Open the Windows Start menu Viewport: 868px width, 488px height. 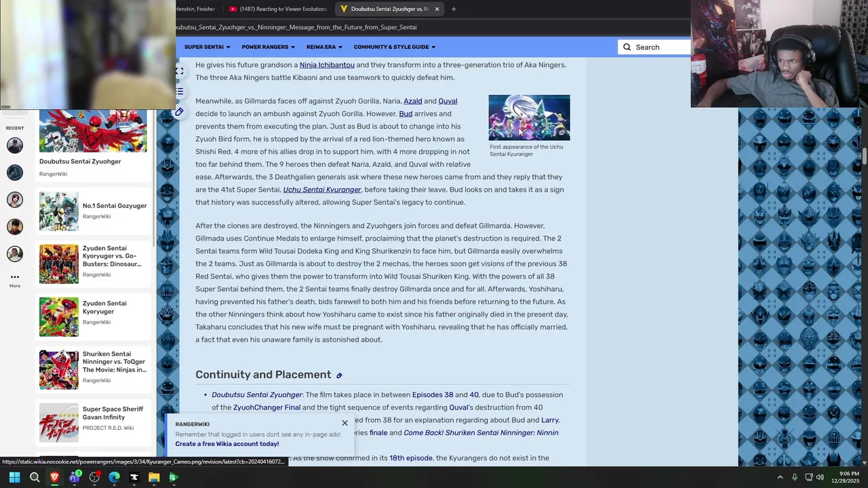point(14,477)
